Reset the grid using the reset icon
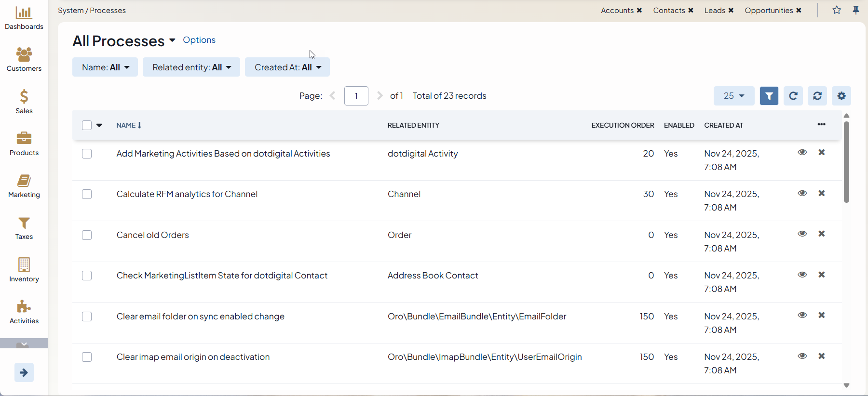The image size is (868, 396). pyautogui.click(x=817, y=96)
